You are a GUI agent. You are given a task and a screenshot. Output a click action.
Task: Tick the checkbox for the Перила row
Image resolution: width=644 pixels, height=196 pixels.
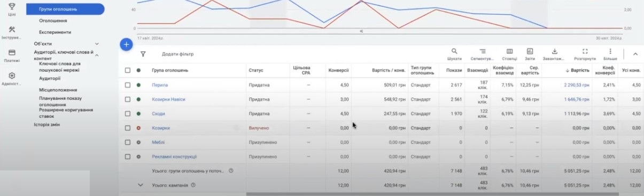tap(127, 85)
